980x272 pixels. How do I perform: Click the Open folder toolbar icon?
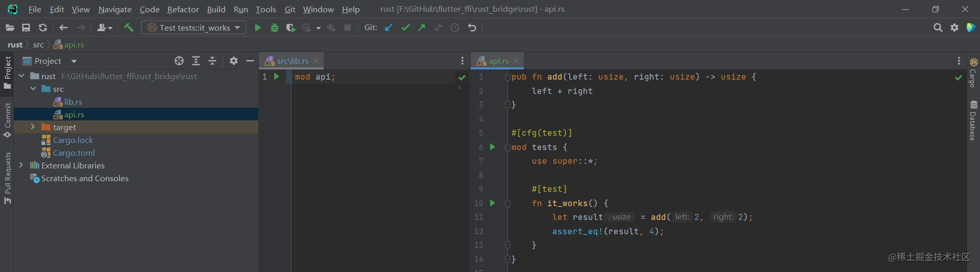tap(10, 28)
